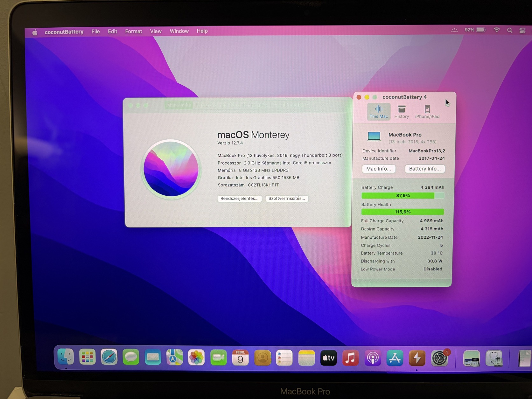Image resolution: width=532 pixels, height=399 pixels.
Task: Open the Window menu
Action: pyautogui.click(x=179, y=31)
